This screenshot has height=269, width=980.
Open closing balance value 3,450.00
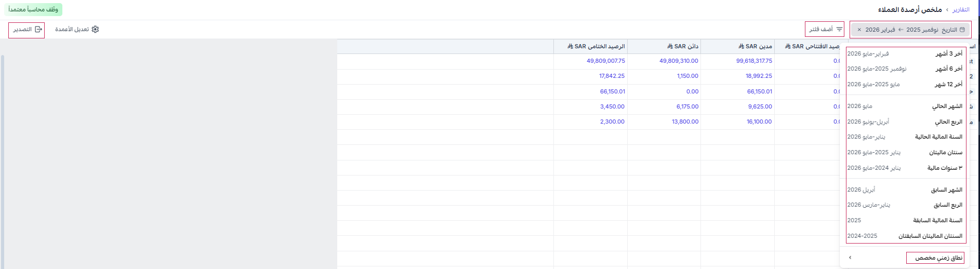612,106
